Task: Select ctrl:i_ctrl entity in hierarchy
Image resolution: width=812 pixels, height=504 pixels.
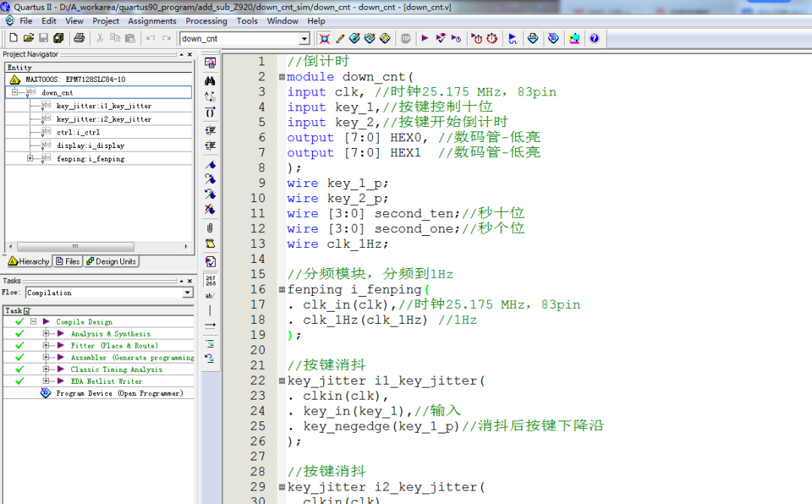Action: click(78, 132)
